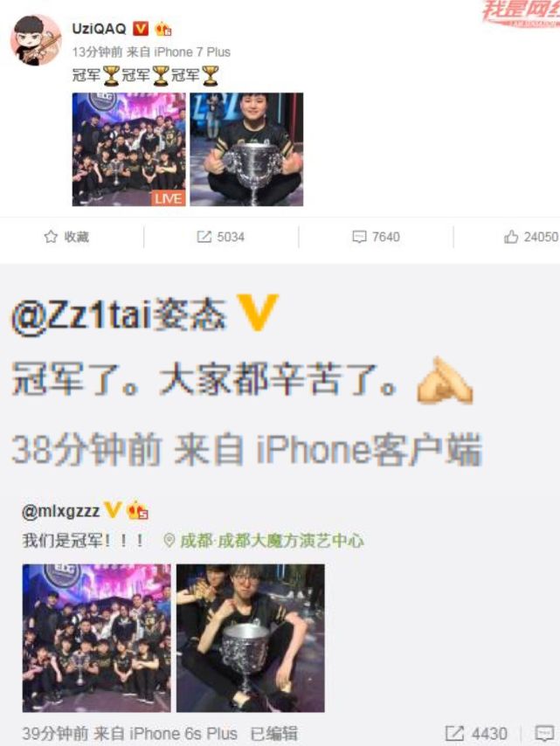Open comments showing 7640 on UziQAQ post
This screenshot has width=560, height=746.
[x=376, y=237]
